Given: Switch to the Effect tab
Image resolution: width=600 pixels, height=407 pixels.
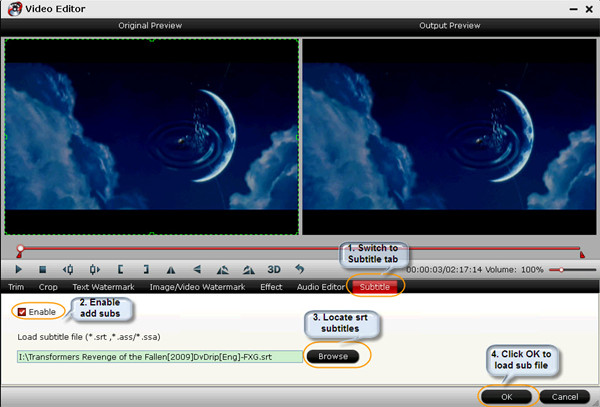Looking at the screenshot, I should (271, 287).
